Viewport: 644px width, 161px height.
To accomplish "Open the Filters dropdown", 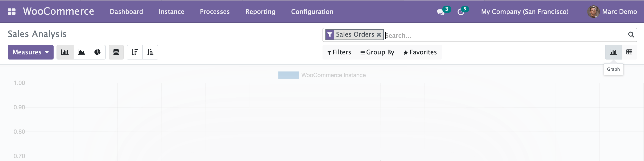I will [339, 52].
